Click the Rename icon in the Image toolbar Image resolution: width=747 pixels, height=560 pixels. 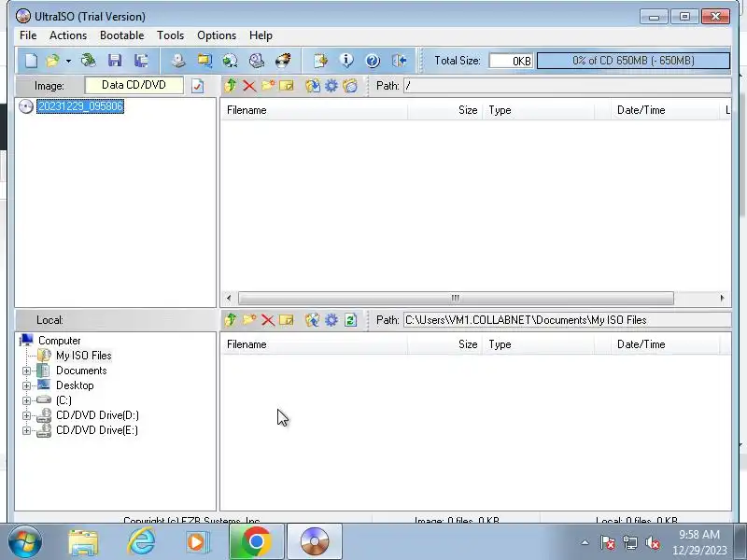coord(287,85)
